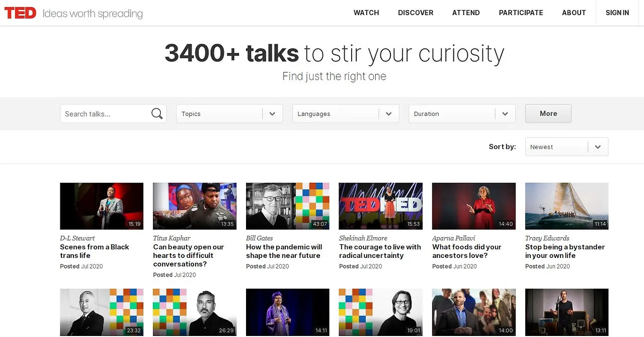Image resolution: width=644 pixels, height=337 pixels.
Task: Open the 19:01 talk thumbnail
Action: 381,312
